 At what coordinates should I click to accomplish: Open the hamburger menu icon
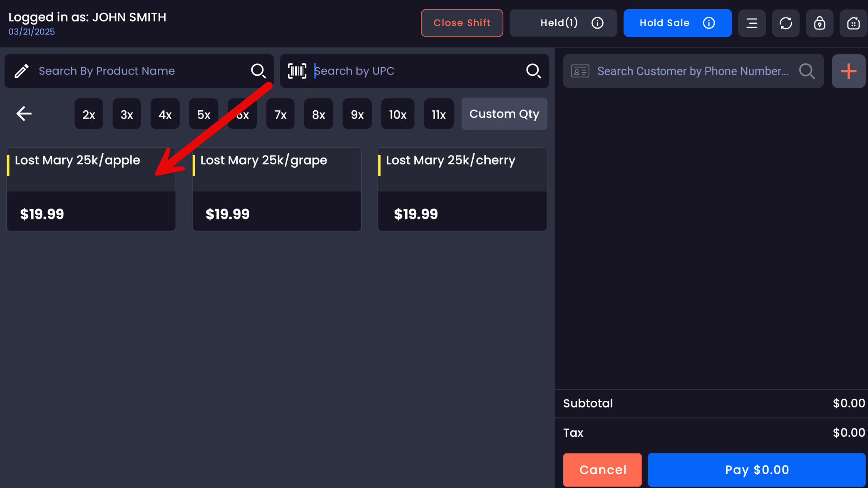tap(751, 23)
